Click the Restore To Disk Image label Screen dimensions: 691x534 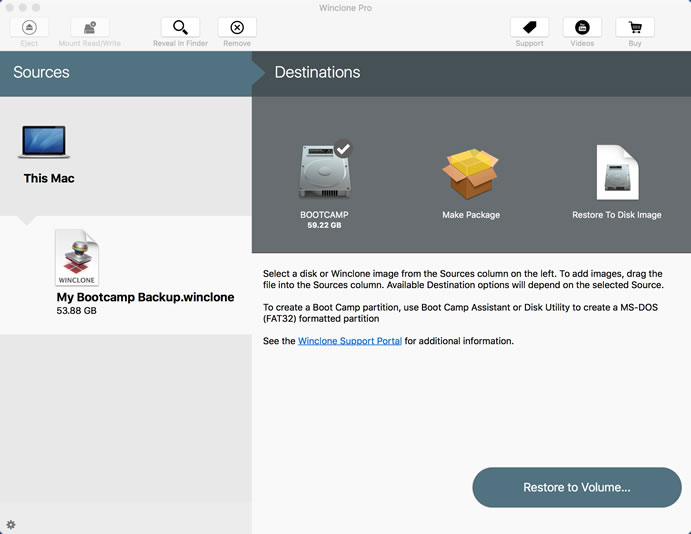pos(617,215)
